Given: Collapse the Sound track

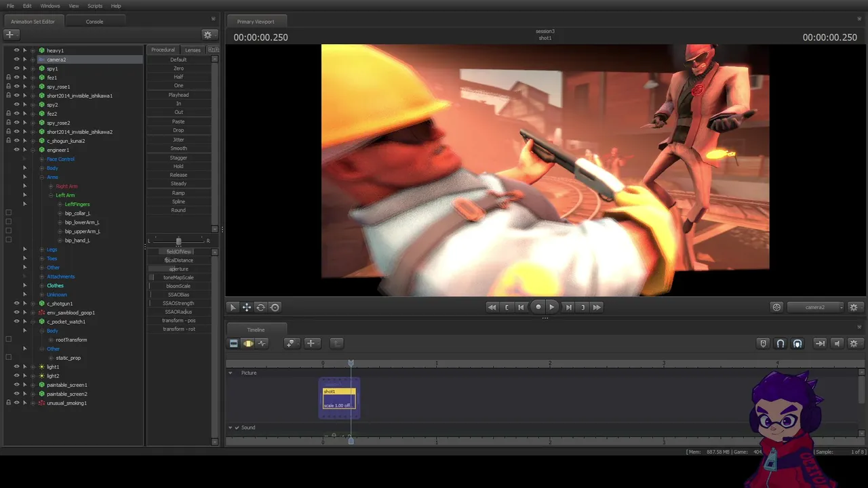Looking at the screenshot, I should pyautogui.click(x=230, y=428).
